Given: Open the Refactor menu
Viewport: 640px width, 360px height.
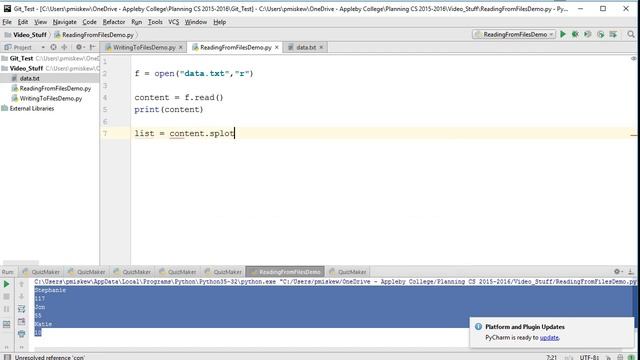Looking at the screenshot, I should pos(114,22).
